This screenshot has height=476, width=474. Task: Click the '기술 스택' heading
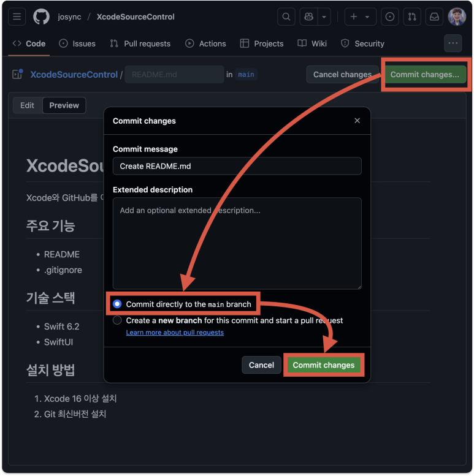pos(50,298)
